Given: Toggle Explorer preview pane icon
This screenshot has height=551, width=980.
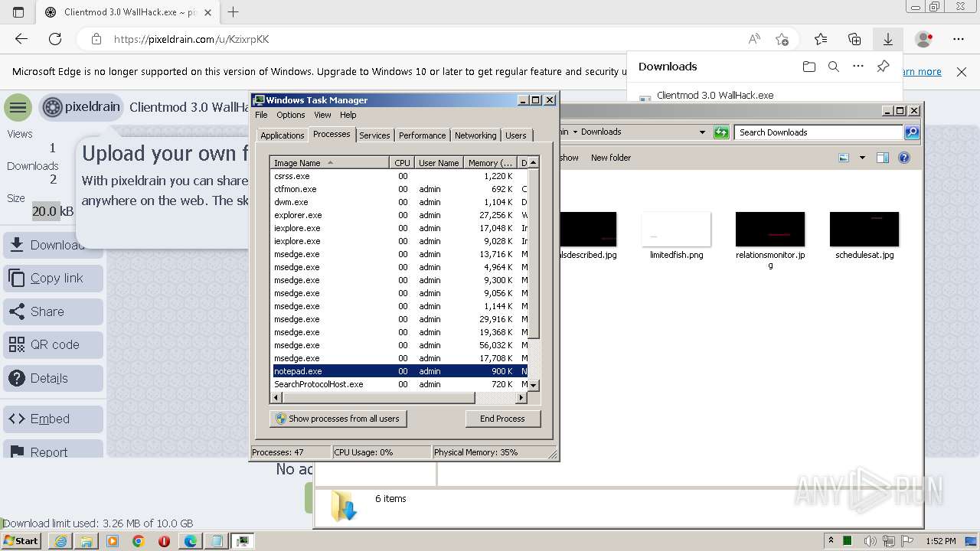Looking at the screenshot, I should (x=883, y=158).
